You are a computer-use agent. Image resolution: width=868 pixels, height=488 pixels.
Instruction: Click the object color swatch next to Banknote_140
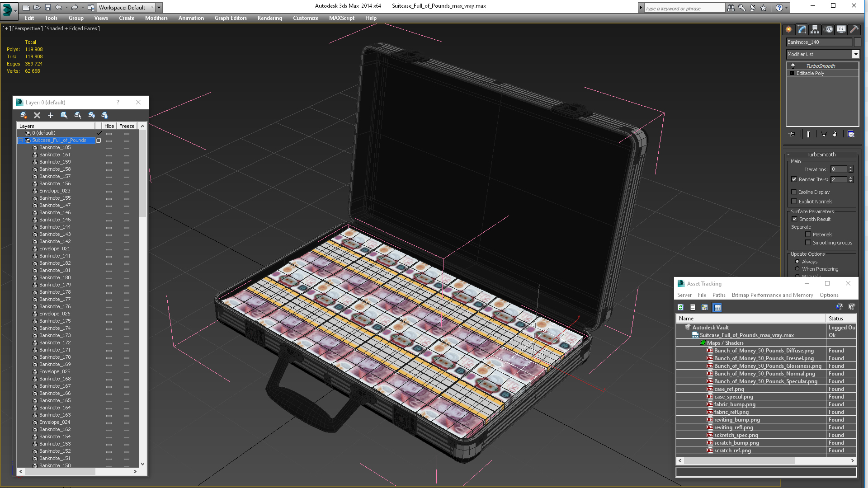coord(858,42)
